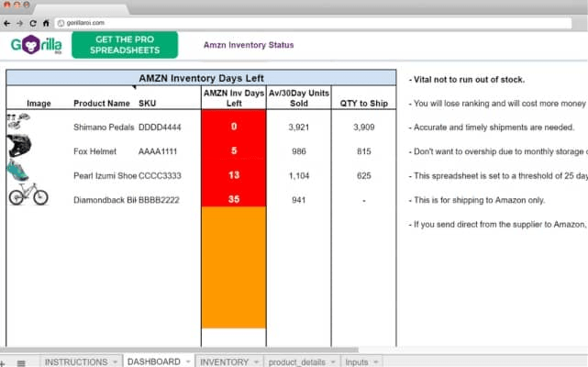588x367 pixels.
Task: Click the AMZN Inv Days Left header
Action: pyautogui.click(x=234, y=98)
